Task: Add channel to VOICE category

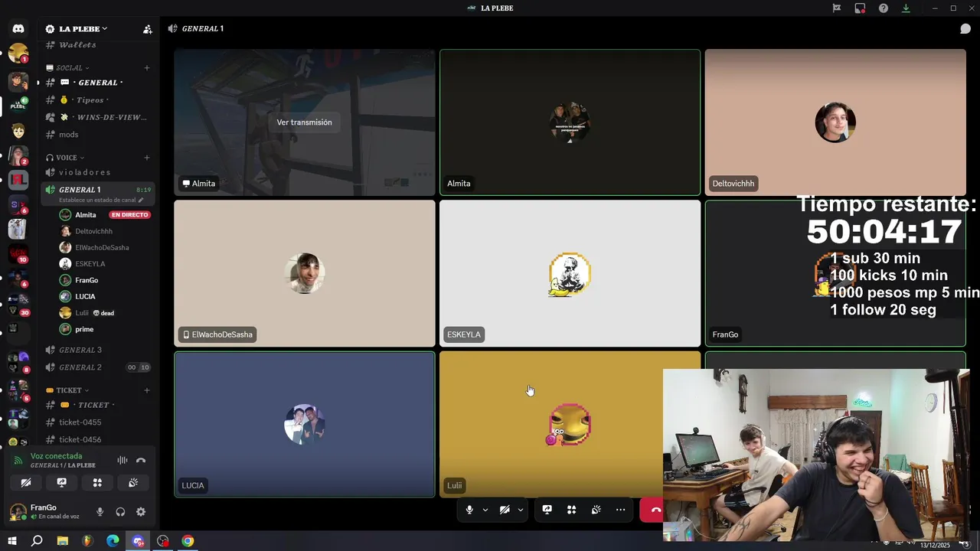Action: click(147, 158)
